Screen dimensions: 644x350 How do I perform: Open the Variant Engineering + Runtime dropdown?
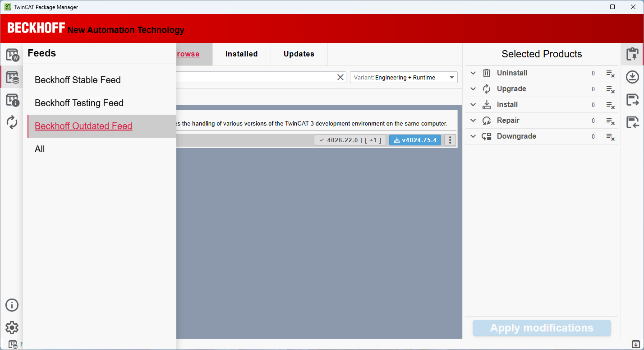click(x=404, y=77)
